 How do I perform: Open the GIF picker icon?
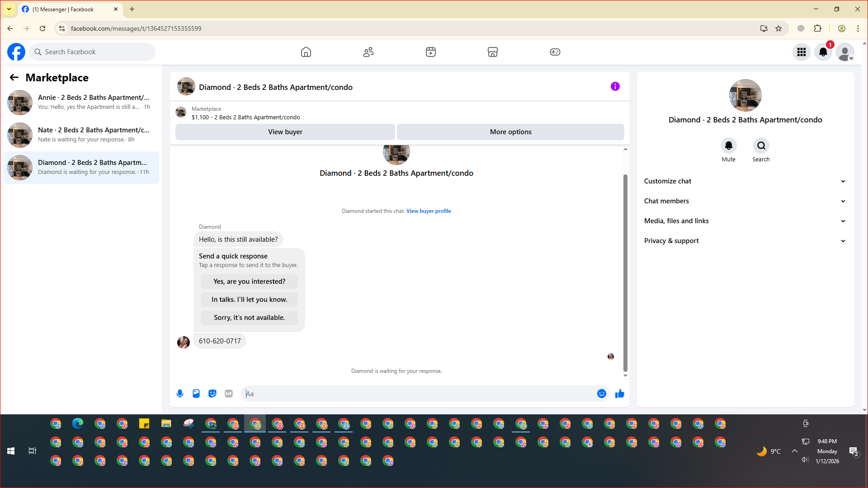pyautogui.click(x=229, y=394)
